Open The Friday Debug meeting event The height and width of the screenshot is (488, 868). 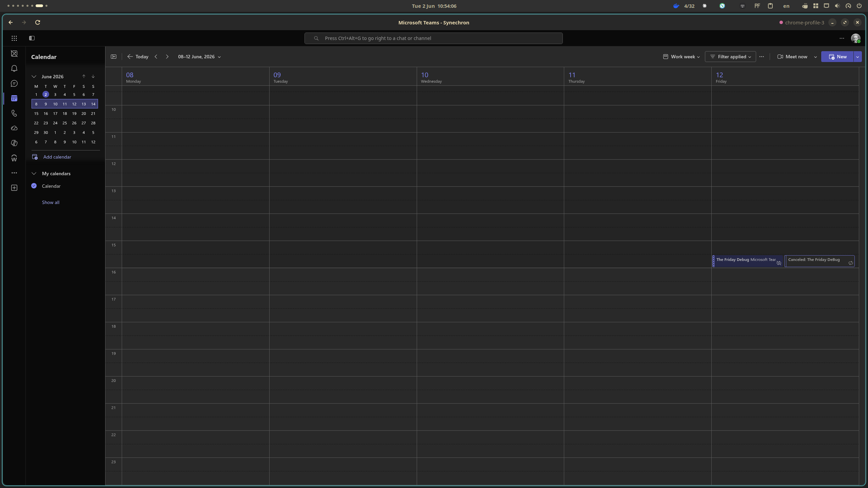tap(748, 261)
